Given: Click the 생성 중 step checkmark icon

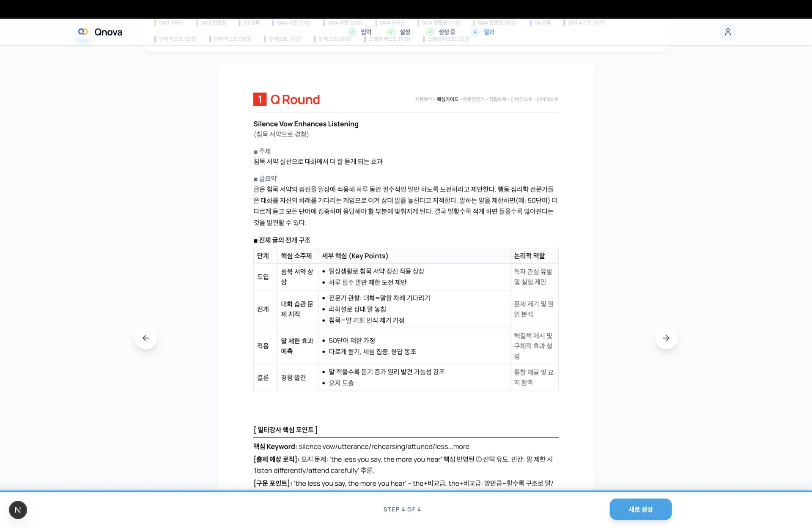Looking at the screenshot, I should click(430, 32).
